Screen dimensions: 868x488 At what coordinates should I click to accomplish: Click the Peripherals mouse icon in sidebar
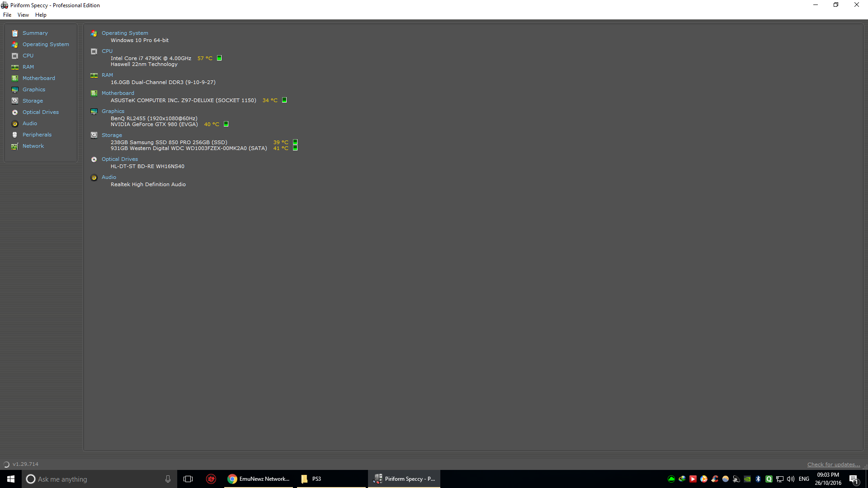pos(15,135)
